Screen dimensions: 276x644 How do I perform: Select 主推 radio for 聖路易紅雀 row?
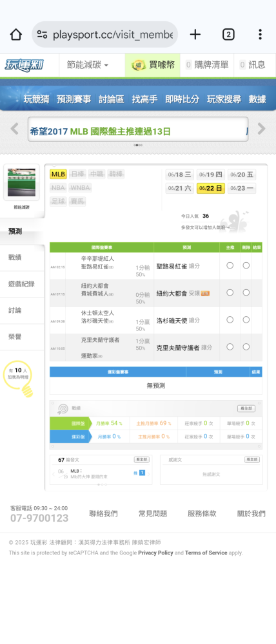tap(230, 265)
